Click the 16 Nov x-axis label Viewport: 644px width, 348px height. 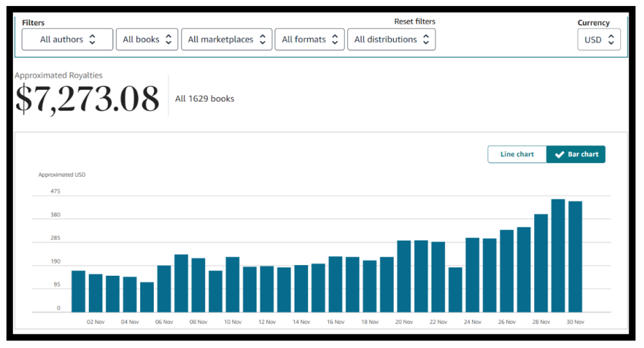(x=336, y=322)
